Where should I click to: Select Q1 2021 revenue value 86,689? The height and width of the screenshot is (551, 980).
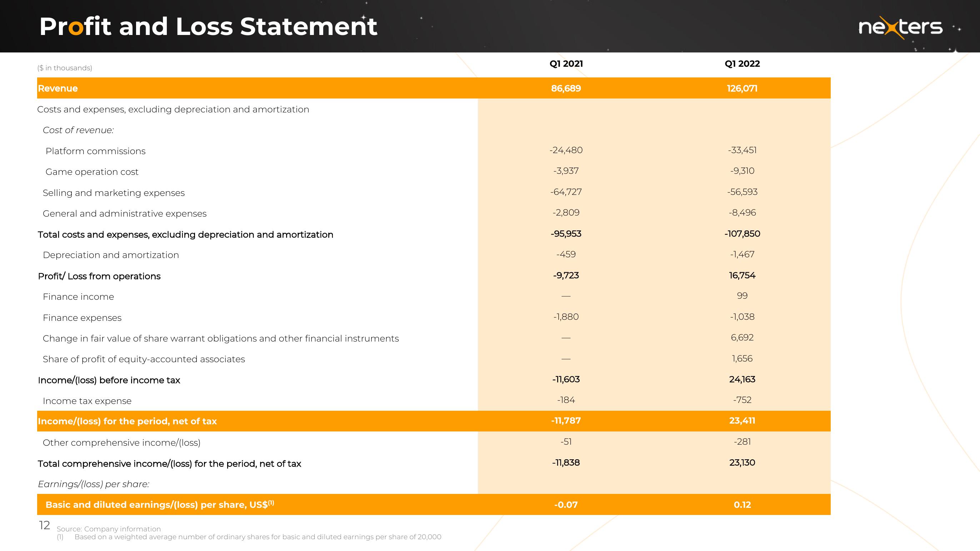coord(566,88)
